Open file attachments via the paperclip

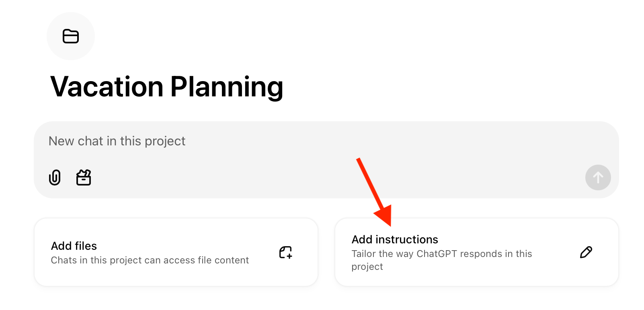pos(55,177)
